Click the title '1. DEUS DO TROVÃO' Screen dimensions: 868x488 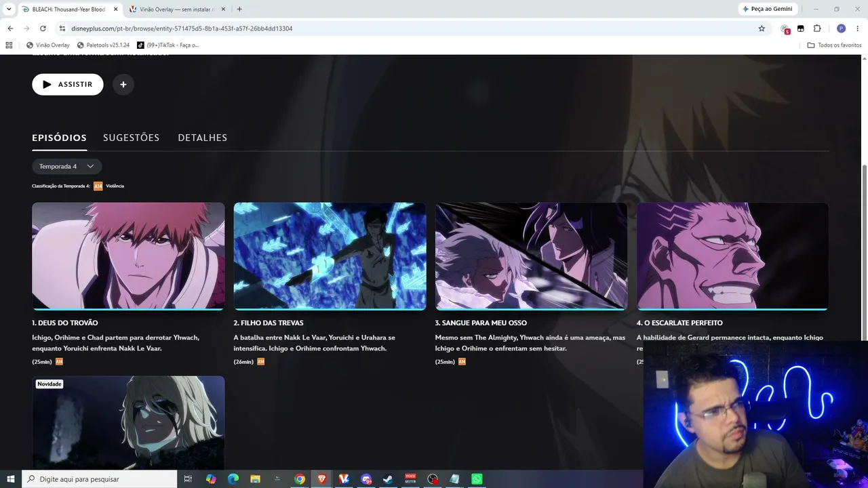(65, 323)
